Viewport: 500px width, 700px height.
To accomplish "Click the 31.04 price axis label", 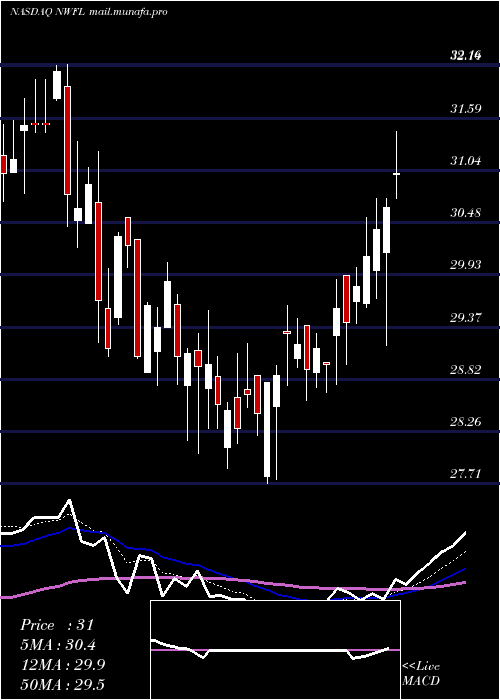I will 466,160.
